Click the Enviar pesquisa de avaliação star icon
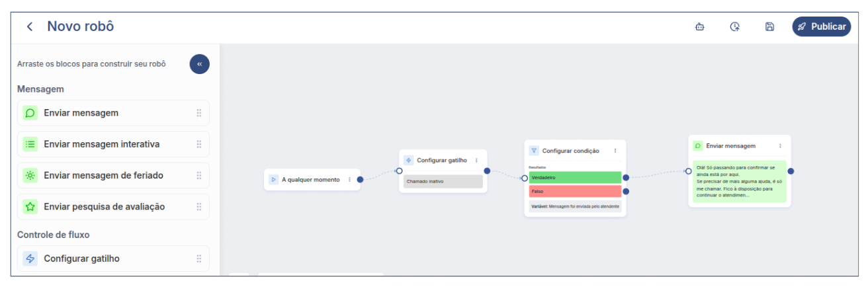This screenshot has width=868, height=287. point(30,207)
